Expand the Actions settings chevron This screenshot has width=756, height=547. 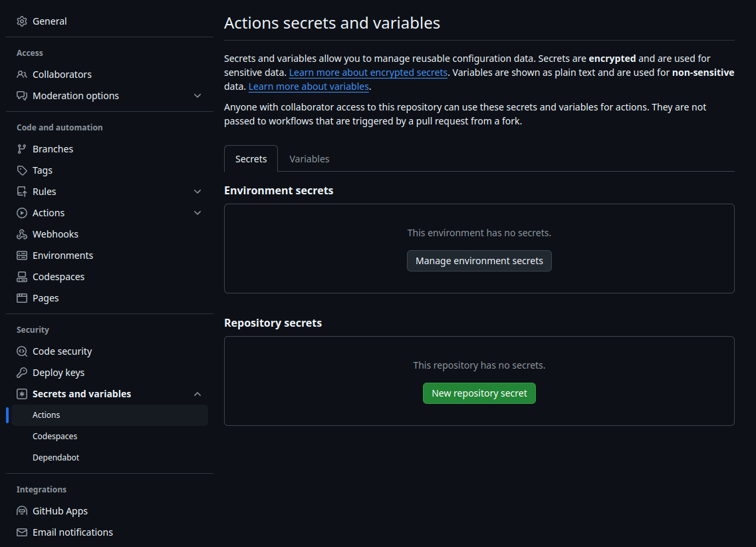click(197, 213)
